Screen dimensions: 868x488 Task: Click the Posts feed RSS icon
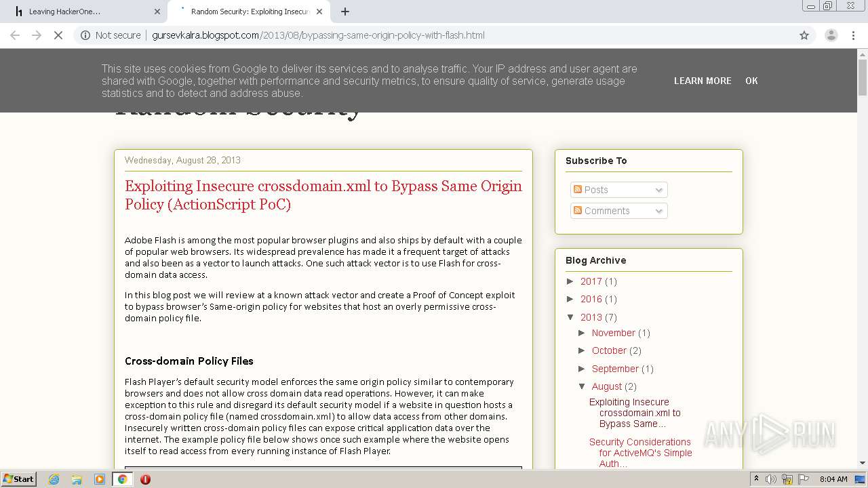[x=578, y=190]
